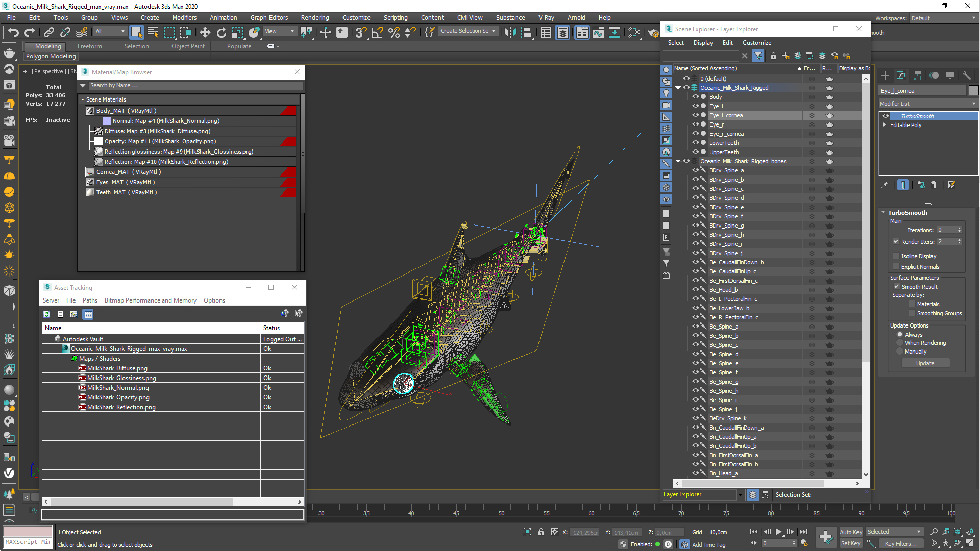Select the Select and Move tool
This screenshot has width=980, height=551.
point(205,32)
